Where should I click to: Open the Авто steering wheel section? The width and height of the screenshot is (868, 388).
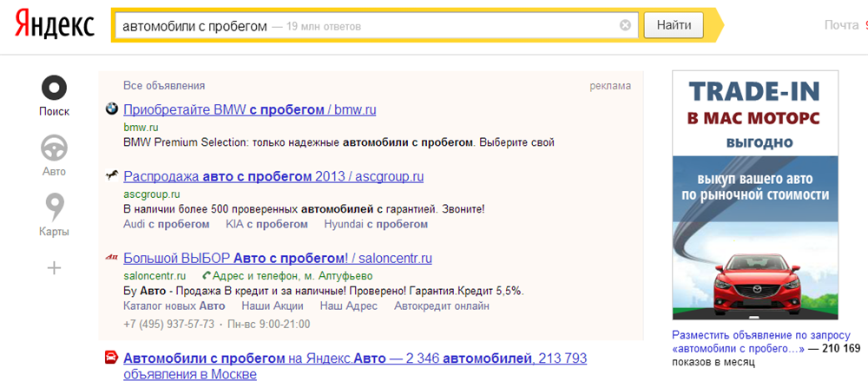54,148
